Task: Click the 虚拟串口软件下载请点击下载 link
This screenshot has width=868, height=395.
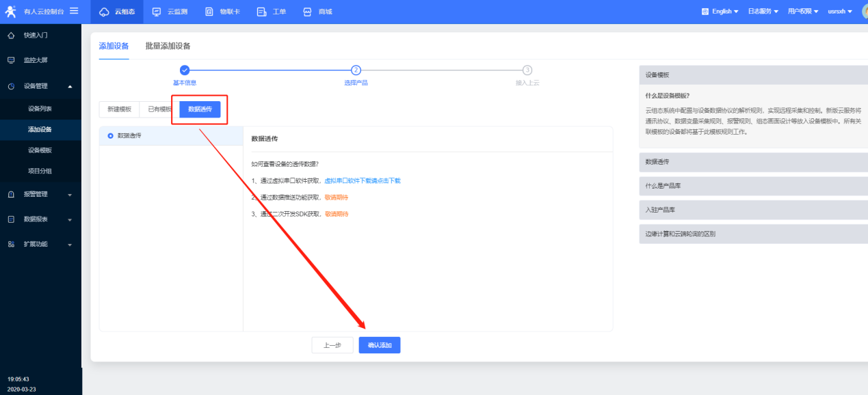Action: pos(362,180)
